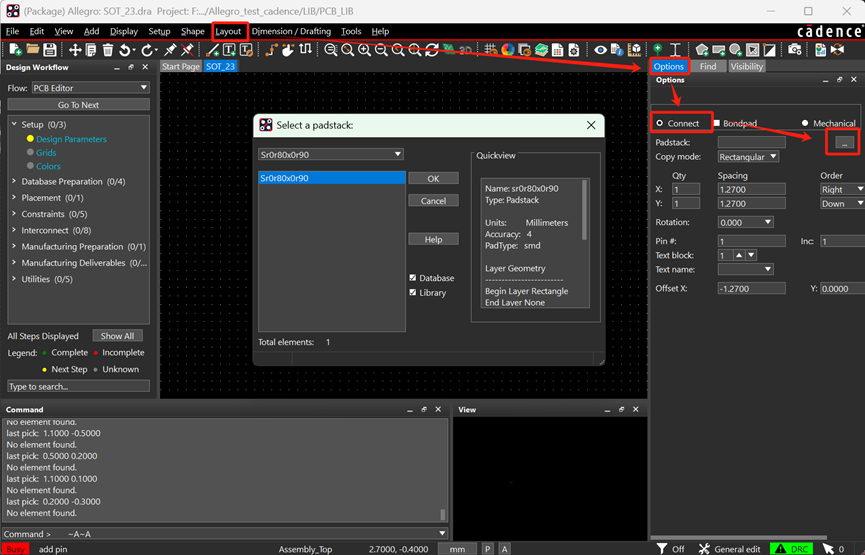Toggle the A button in status bar
Image resolution: width=865 pixels, height=555 pixels.
[x=505, y=549]
